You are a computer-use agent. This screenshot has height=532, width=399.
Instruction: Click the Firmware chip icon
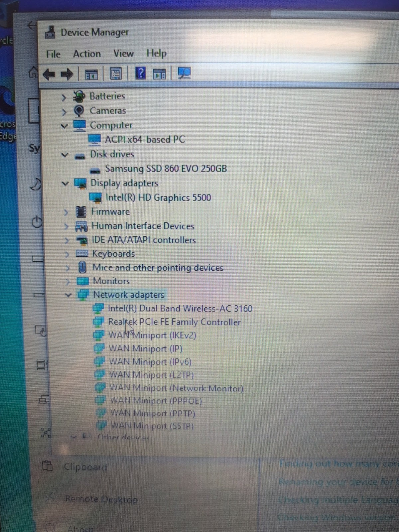pos(81,211)
